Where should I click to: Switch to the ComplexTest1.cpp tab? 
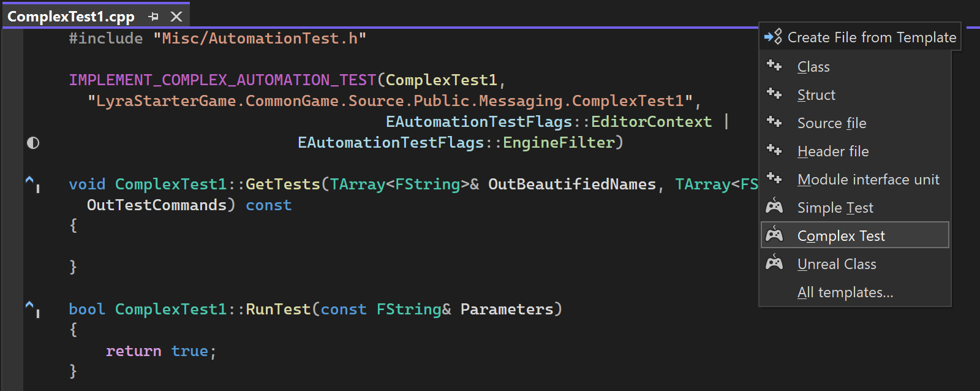pos(70,17)
